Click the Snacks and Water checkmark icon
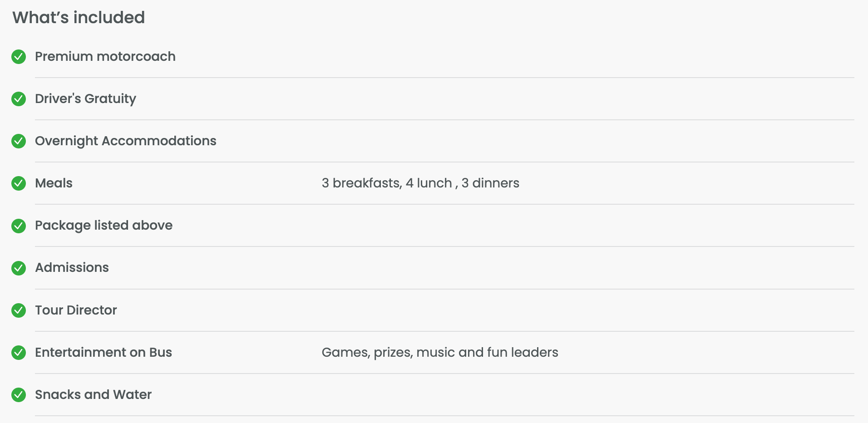The image size is (868, 423). [19, 395]
